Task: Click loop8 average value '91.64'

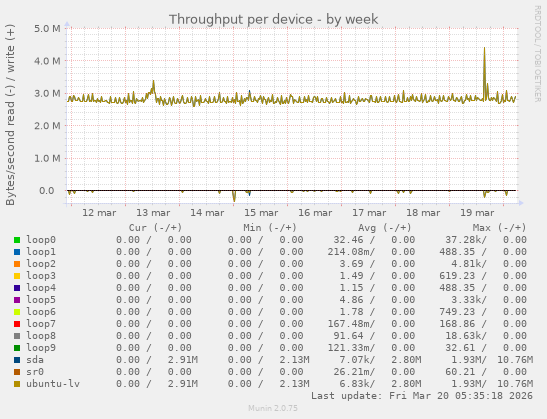Action: tap(348, 336)
